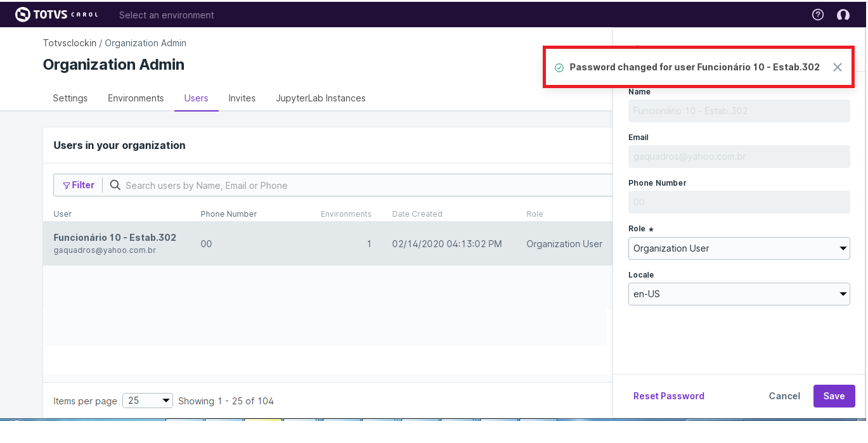Change the items per page dropdown
Image resolution: width=868 pixels, height=443 pixels.
tap(148, 401)
